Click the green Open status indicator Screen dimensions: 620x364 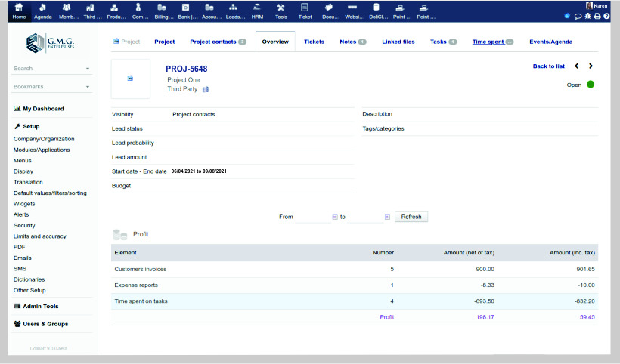[x=591, y=85]
